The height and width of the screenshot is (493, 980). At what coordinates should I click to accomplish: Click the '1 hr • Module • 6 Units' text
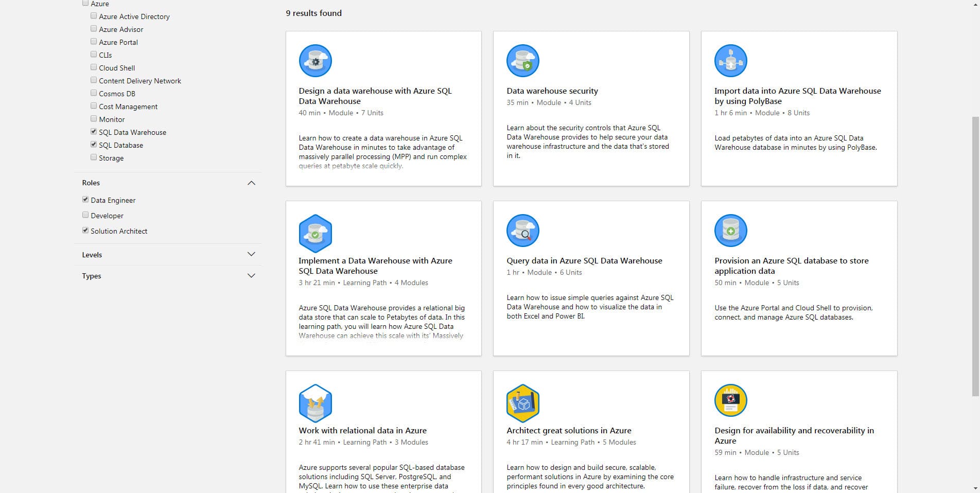point(544,272)
